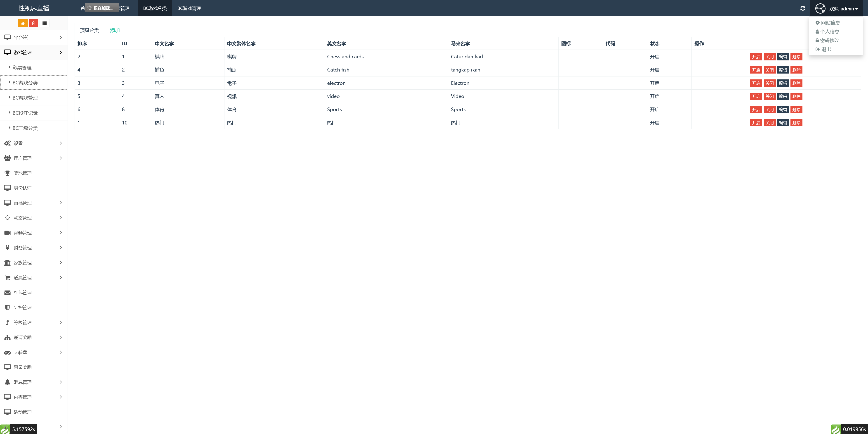
Task: Click the list view icon button
Action: pyautogui.click(x=45, y=23)
